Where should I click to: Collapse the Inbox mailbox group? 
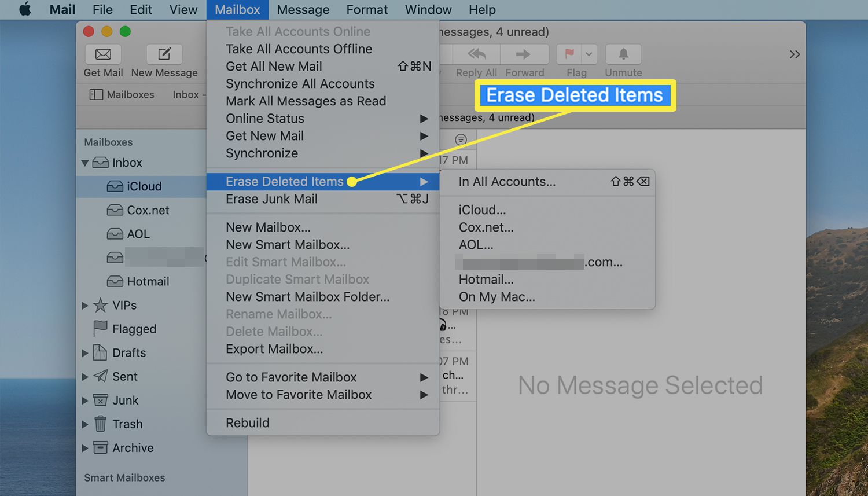click(x=85, y=163)
